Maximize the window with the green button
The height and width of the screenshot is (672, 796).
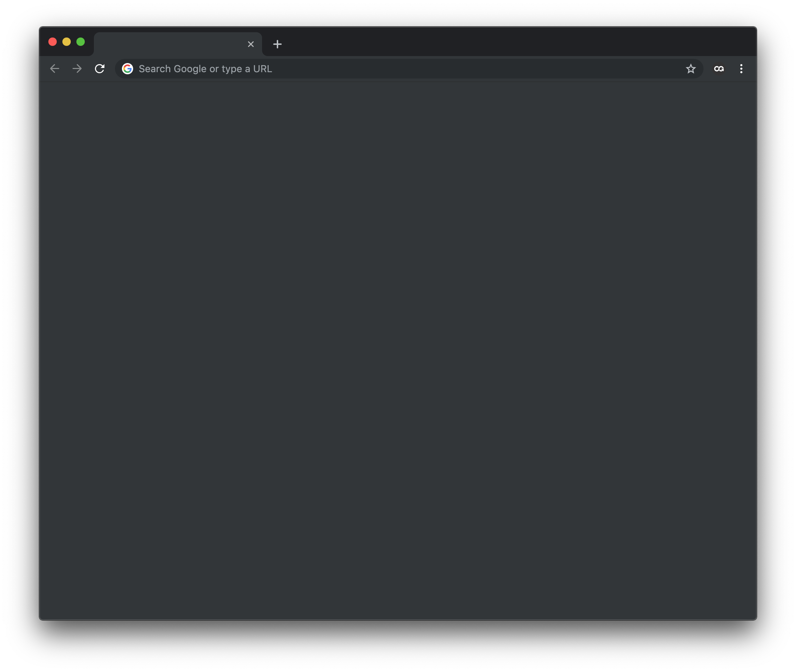click(80, 42)
